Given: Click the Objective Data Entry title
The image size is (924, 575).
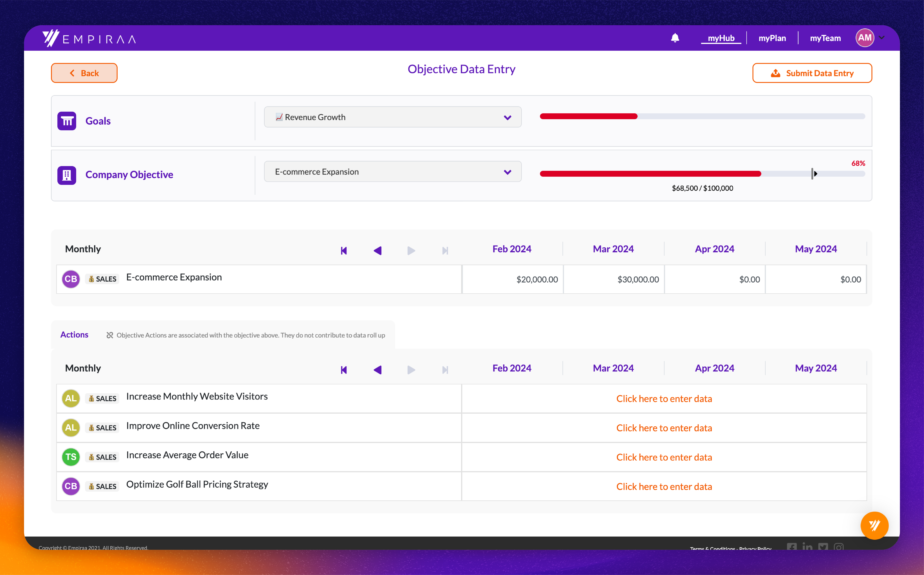Looking at the screenshot, I should tap(461, 69).
